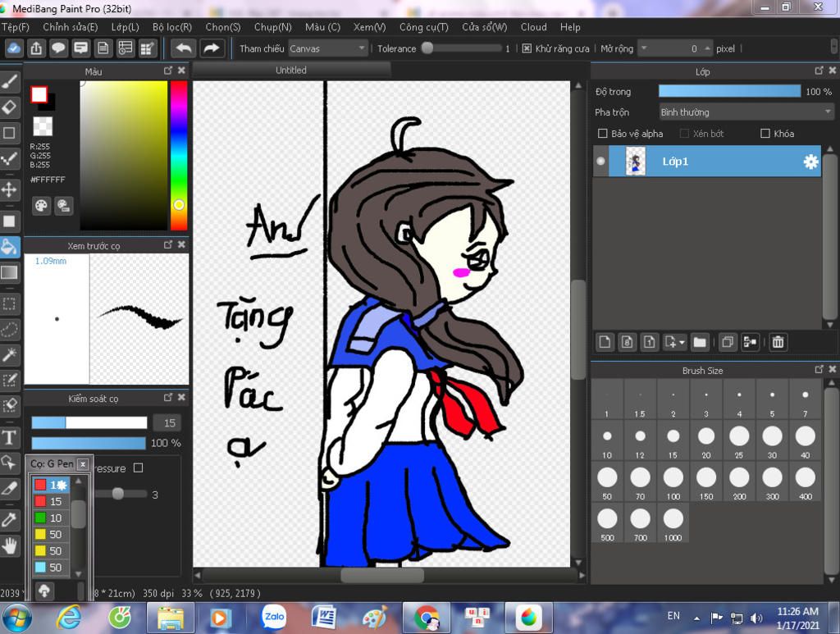The image size is (840, 634).
Task: Undock the Màu color panel
Action: coord(168,71)
